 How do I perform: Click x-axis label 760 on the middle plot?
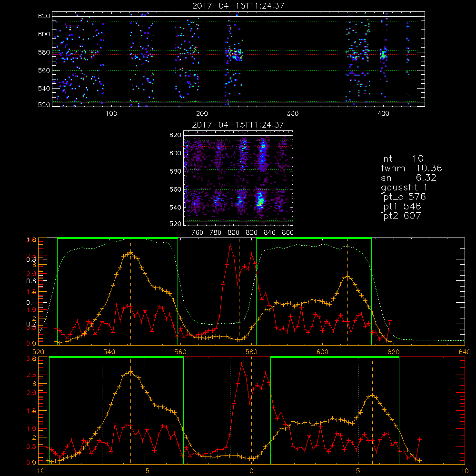(198, 233)
